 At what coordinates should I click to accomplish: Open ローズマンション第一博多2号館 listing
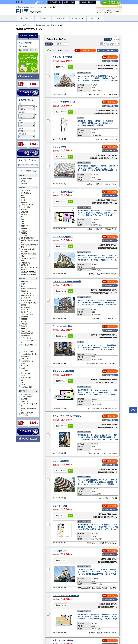coord(67,282)
